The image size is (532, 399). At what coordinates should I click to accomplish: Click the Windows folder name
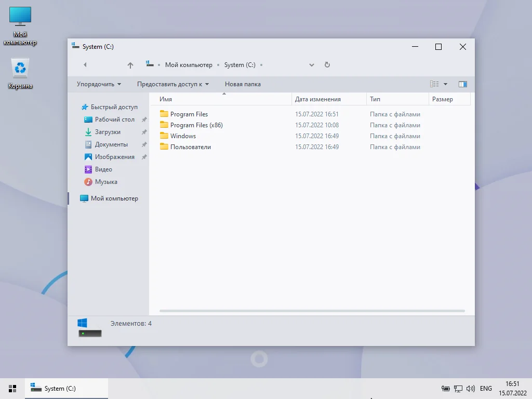[x=183, y=136]
